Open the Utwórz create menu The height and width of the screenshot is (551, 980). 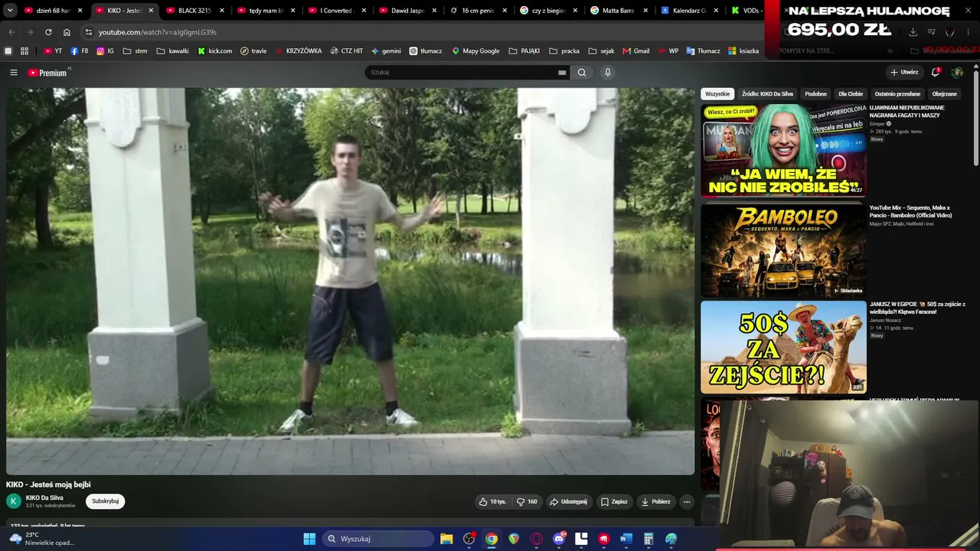click(x=904, y=73)
